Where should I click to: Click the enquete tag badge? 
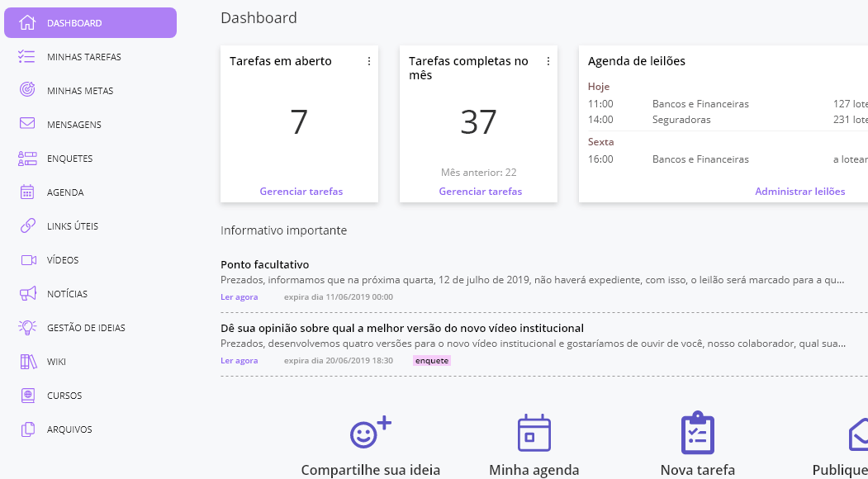tap(432, 361)
